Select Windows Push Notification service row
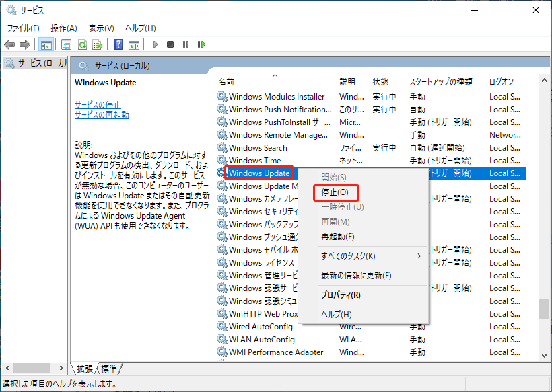 point(371,109)
